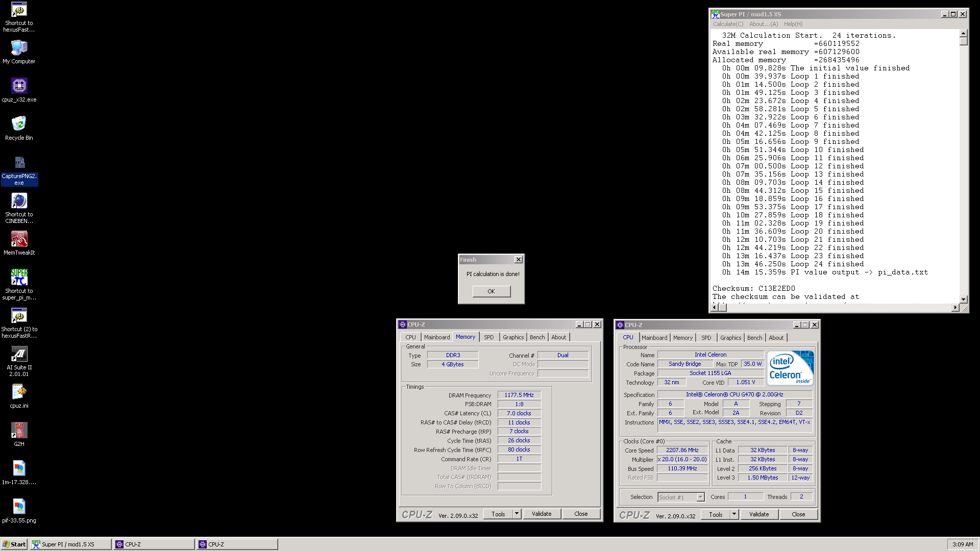The height and width of the screenshot is (551, 980).
Task: Select the Recycle Bin icon
Action: [19, 129]
